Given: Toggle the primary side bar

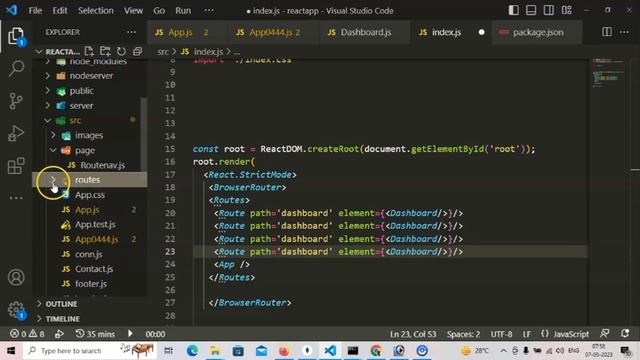Looking at the screenshot, I should click(x=513, y=10).
